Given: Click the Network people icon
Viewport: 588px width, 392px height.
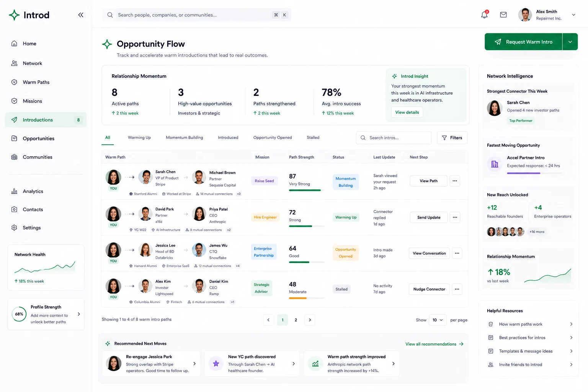Looking at the screenshot, I should coord(14,63).
